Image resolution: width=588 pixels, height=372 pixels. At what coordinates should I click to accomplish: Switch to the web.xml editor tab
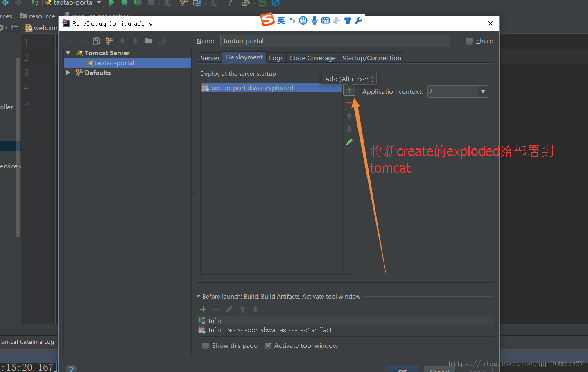click(41, 28)
